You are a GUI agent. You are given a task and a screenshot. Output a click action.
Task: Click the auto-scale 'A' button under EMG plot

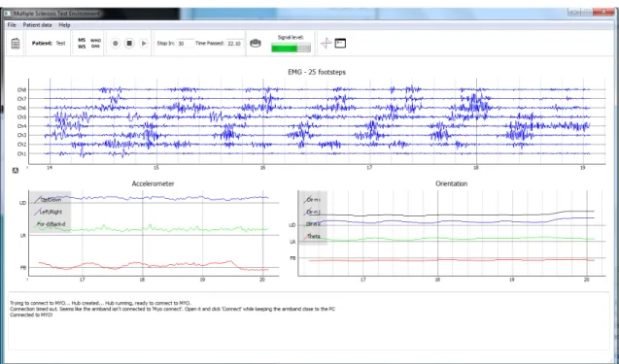(x=16, y=171)
